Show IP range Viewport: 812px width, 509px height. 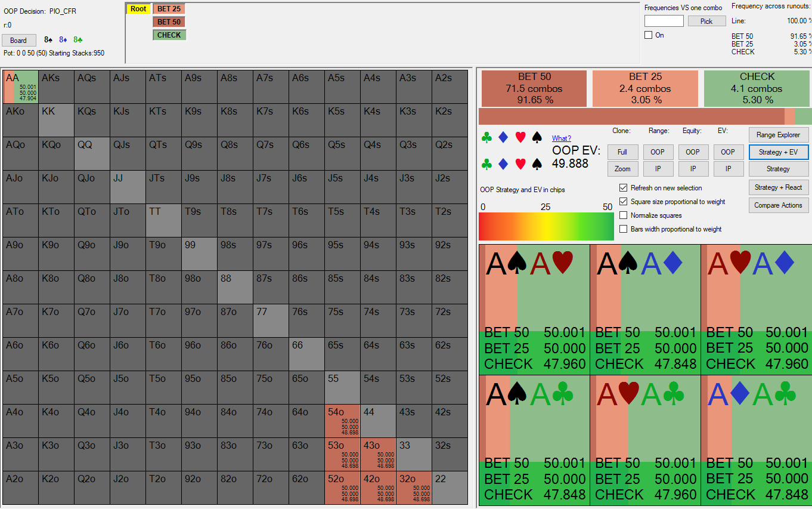[658, 169]
